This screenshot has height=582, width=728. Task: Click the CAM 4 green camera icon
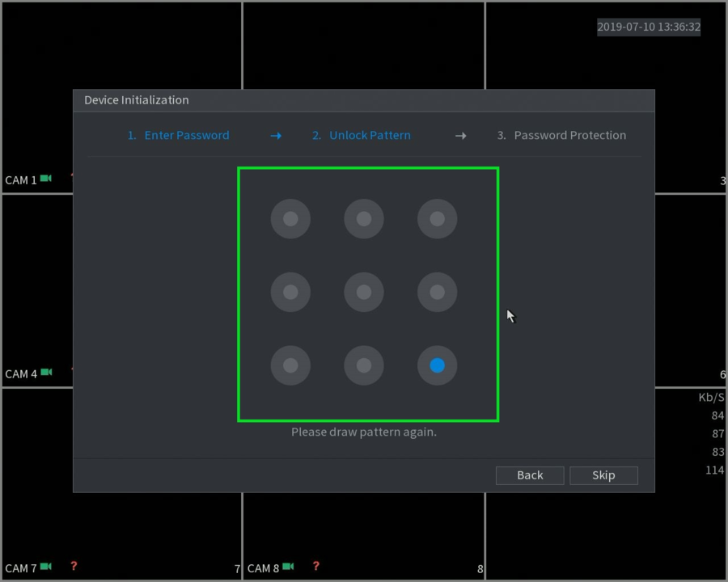pyautogui.click(x=46, y=372)
